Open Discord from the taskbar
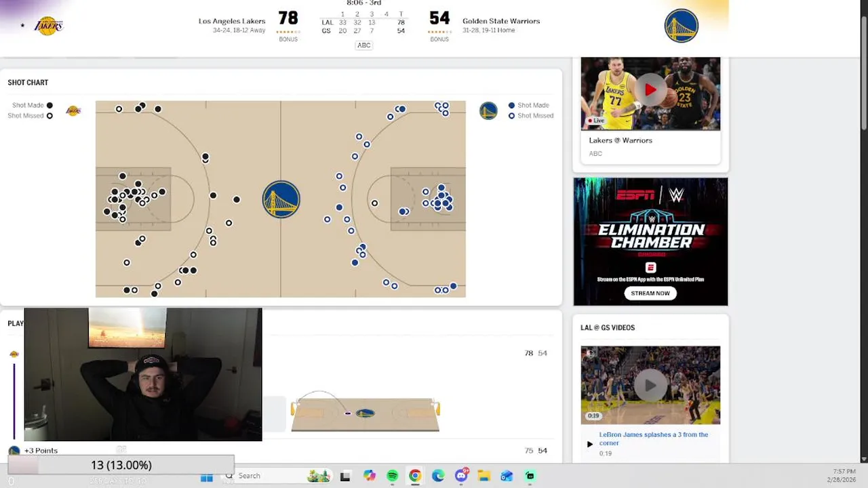This screenshot has height=488, width=868. coord(462,476)
